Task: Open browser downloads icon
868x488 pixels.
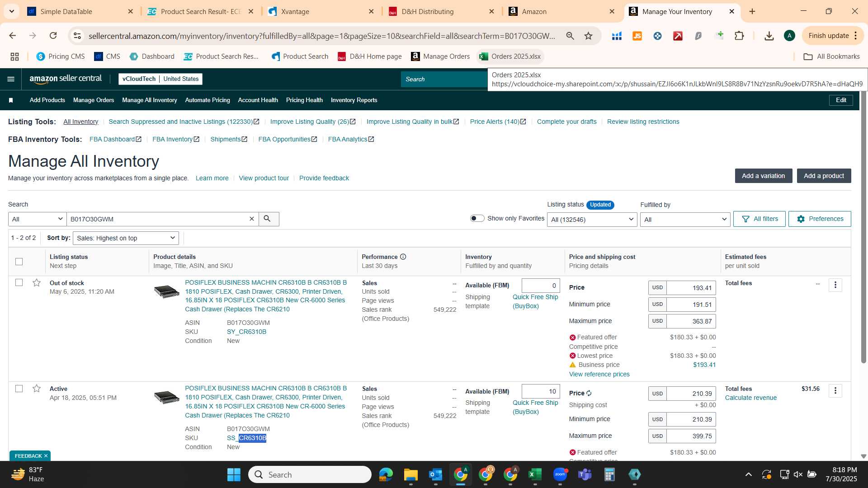Action: pos(769,36)
